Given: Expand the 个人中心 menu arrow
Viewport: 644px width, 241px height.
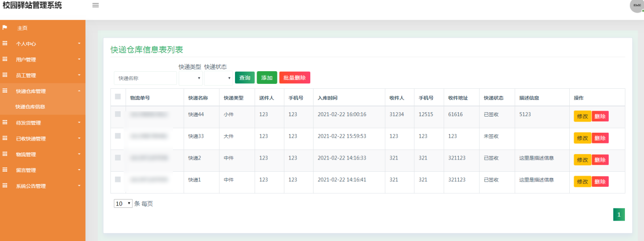Looking at the screenshot, I should click(x=79, y=43).
